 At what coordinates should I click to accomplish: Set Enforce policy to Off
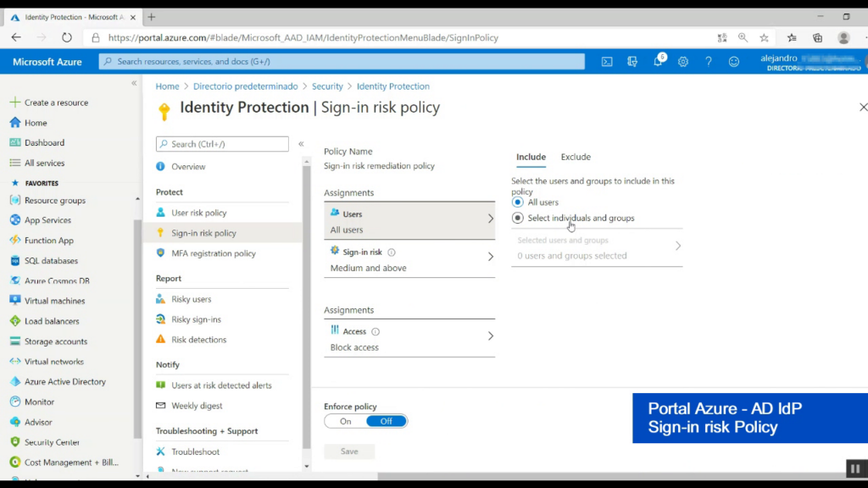[387, 422]
